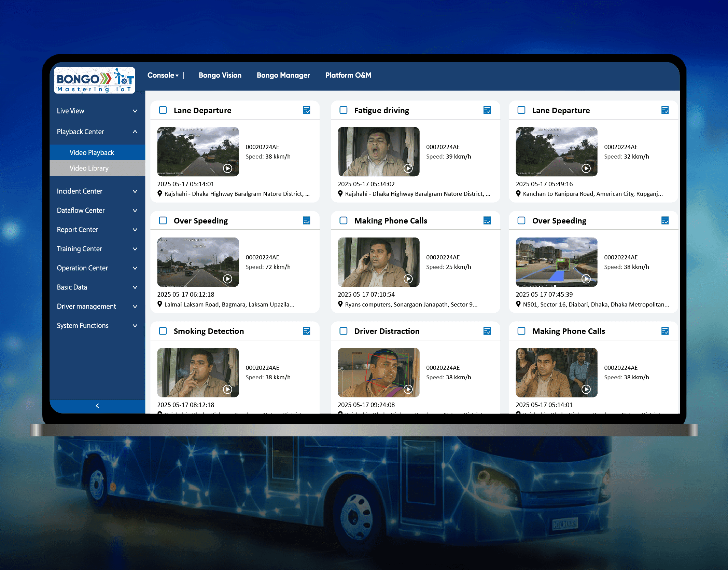The width and height of the screenshot is (728, 570).
Task: Click checklist icon on Driver Distraction card
Action: pos(487,331)
